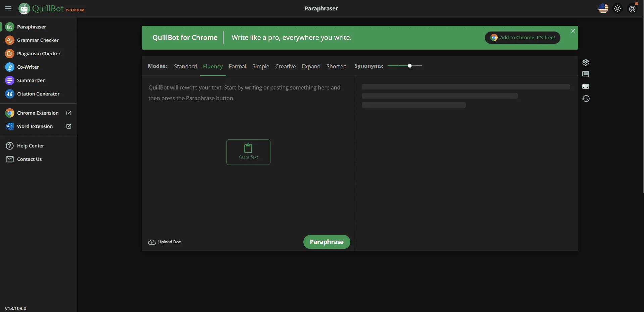Open the settings gear icon
644x312 pixels.
tap(586, 62)
